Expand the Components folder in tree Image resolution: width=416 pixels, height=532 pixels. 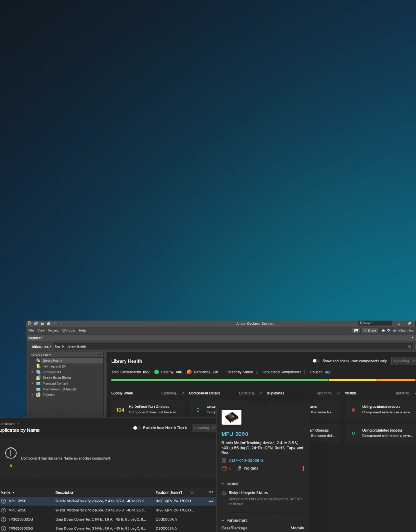33,372
